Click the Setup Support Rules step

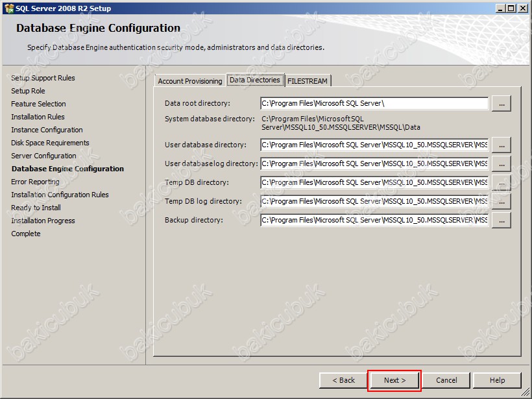pyautogui.click(x=43, y=78)
